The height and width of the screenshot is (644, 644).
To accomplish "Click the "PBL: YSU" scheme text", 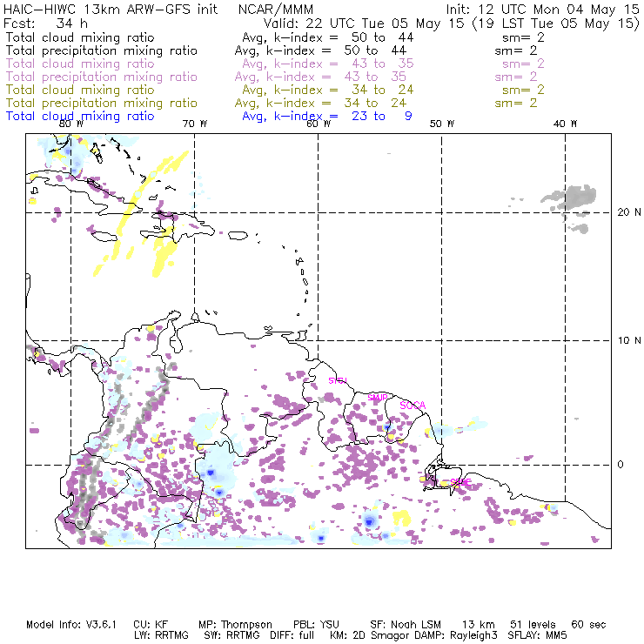I will point(316,625).
